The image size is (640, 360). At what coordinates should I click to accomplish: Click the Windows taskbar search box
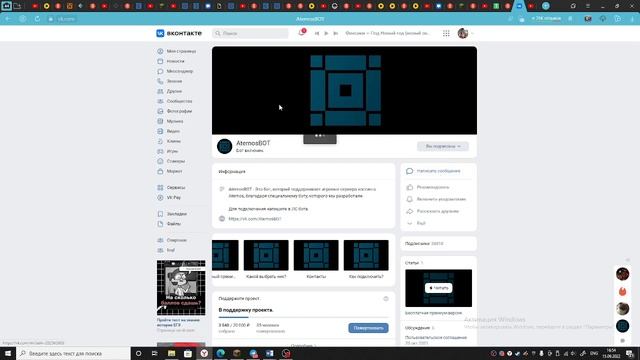pyautogui.click(x=73, y=353)
